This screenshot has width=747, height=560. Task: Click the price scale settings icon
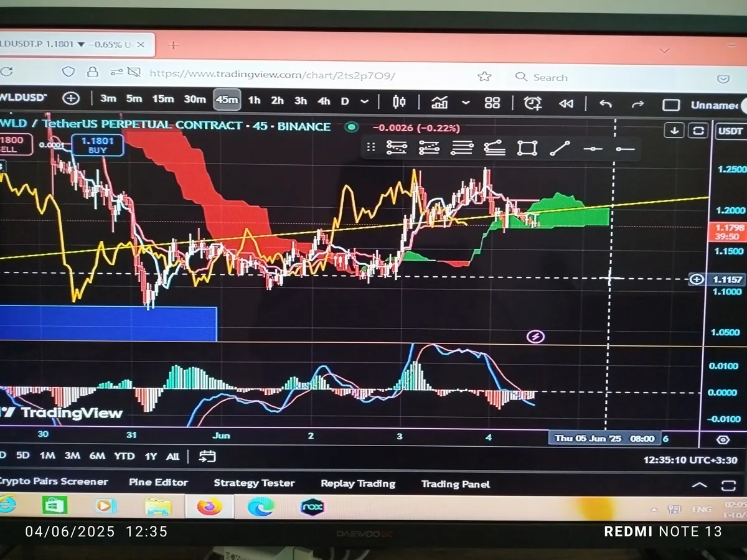coord(723,439)
